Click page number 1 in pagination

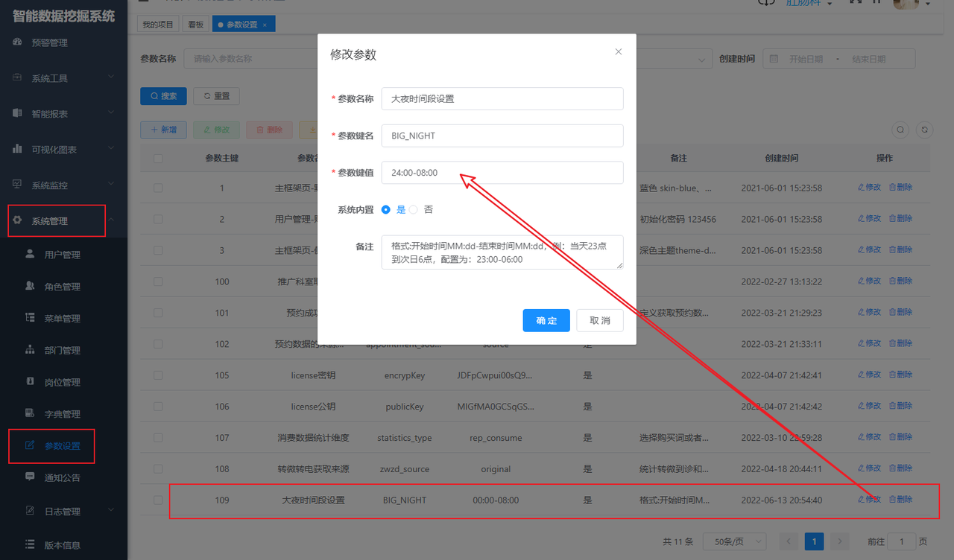[x=814, y=542]
